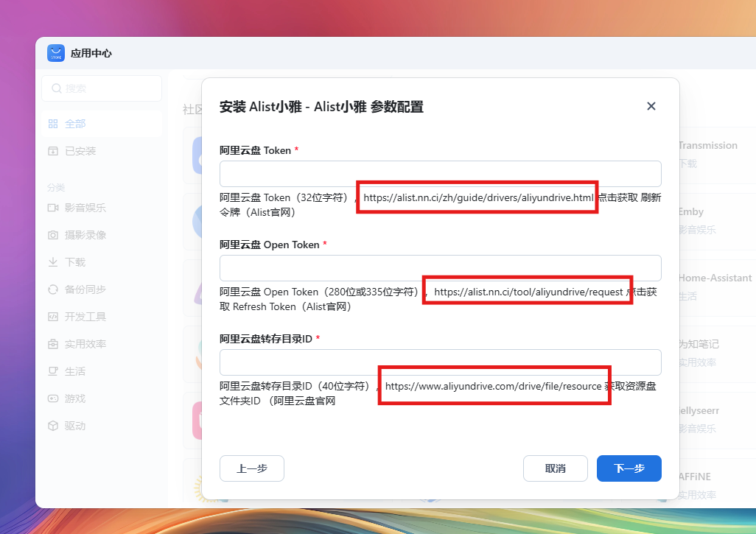The height and width of the screenshot is (534, 756).
Task: Select the 已安装 sidebar item
Action: point(102,151)
